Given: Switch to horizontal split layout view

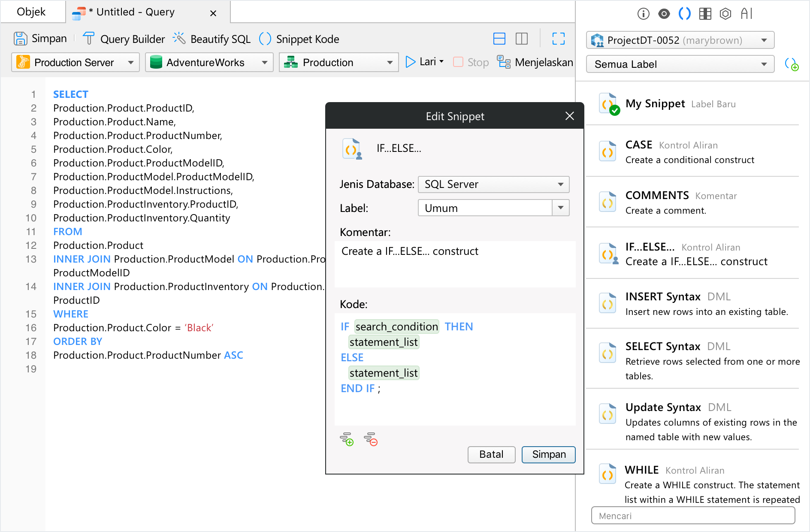Looking at the screenshot, I should point(499,39).
